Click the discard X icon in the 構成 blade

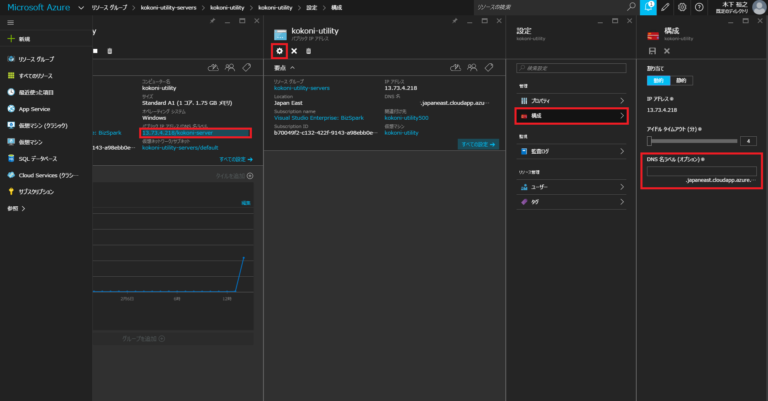pyautogui.click(x=667, y=51)
